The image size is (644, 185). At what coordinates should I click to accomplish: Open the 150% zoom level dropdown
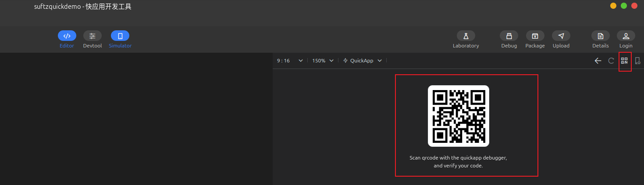323,61
